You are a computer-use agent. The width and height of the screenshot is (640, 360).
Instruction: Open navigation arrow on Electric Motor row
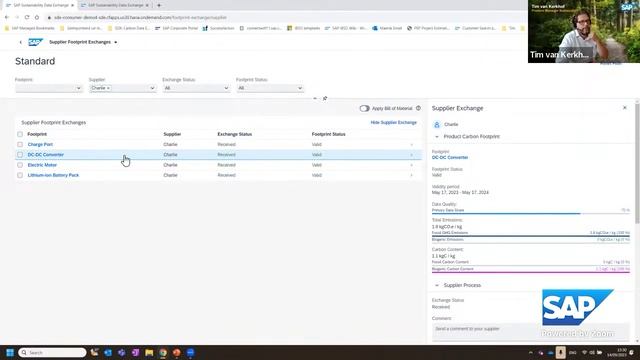(x=411, y=165)
